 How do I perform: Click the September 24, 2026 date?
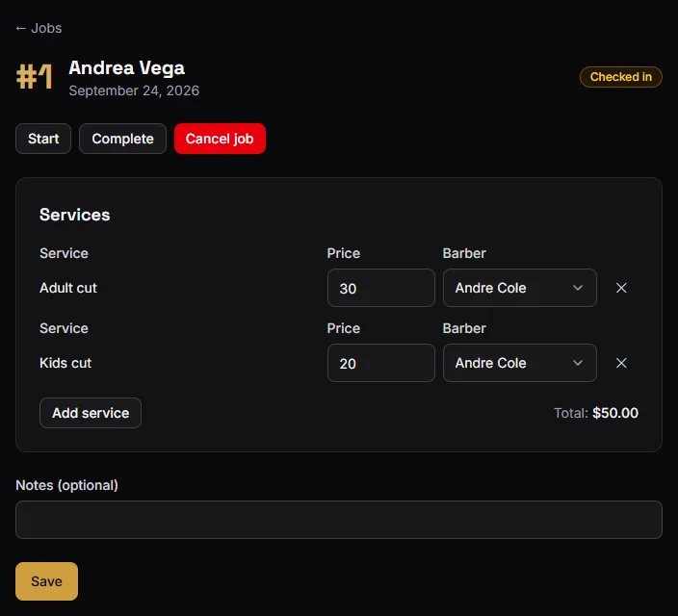(134, 90)
